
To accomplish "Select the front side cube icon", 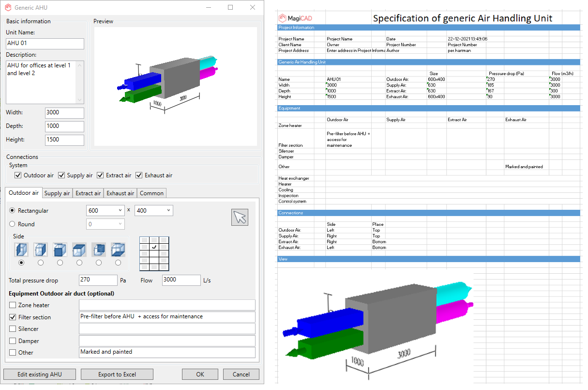I will point(60,250).
